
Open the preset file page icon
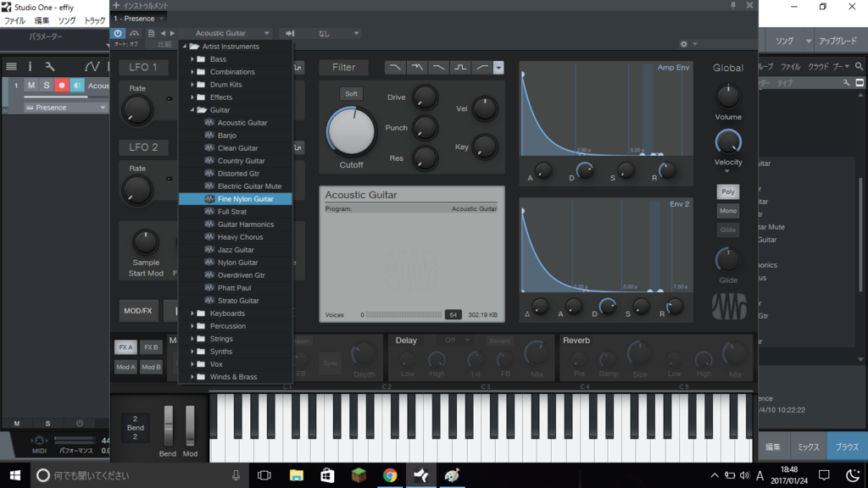pos(151,33)
